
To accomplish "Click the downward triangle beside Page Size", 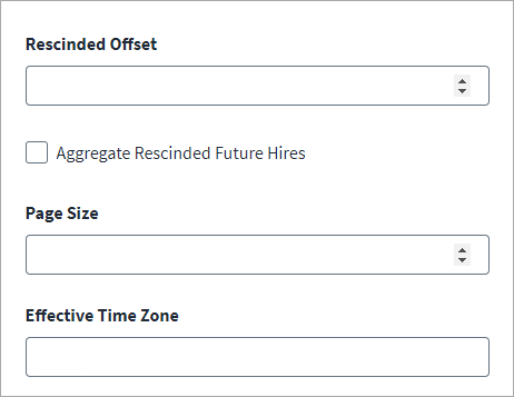I will click(462, 260).
